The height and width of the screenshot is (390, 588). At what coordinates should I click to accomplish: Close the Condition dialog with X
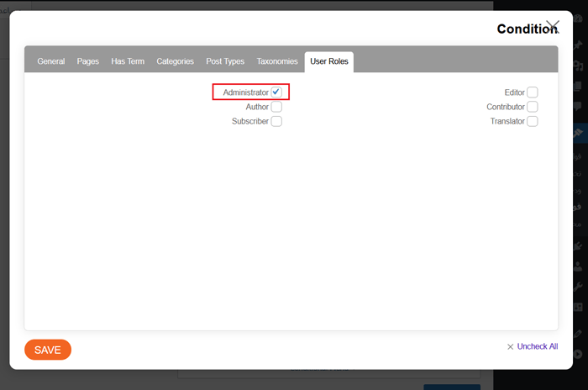(x=552, y=26)
